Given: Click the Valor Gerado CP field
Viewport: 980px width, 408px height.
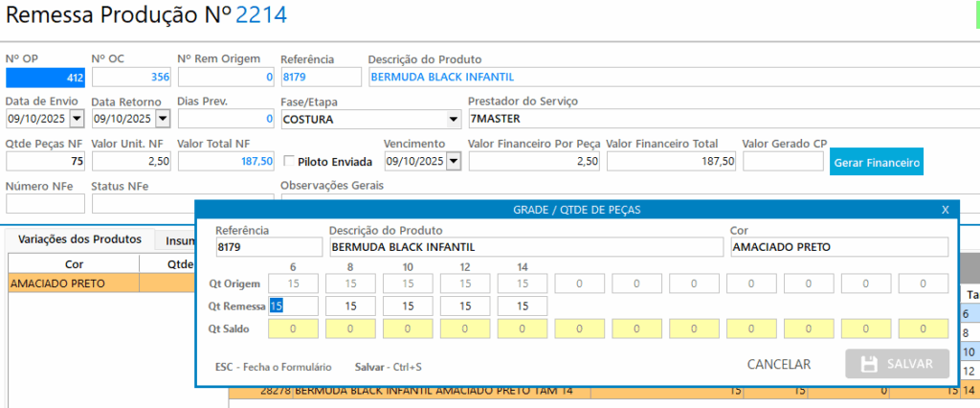Looking at the screenshot, I should 782,162.
